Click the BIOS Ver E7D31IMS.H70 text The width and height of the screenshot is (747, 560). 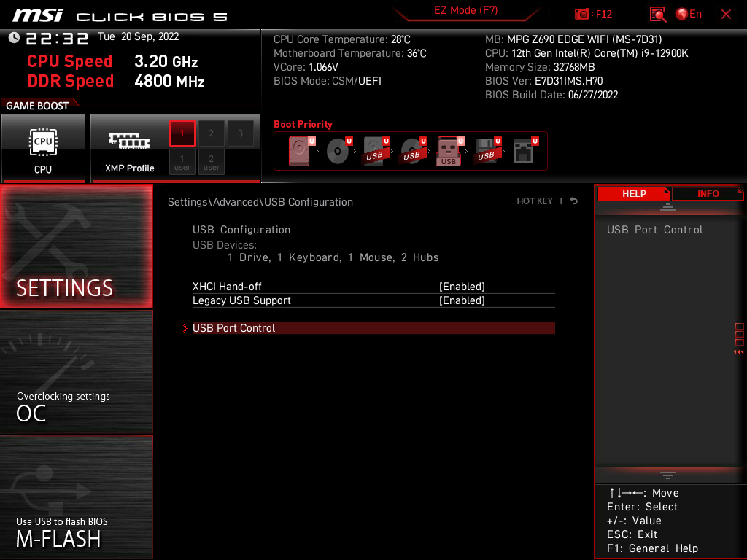543,81
